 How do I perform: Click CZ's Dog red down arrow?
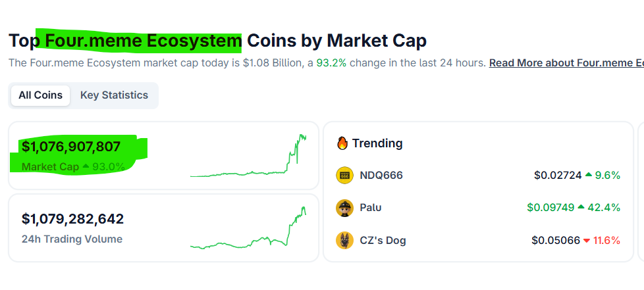click(587, 240)
